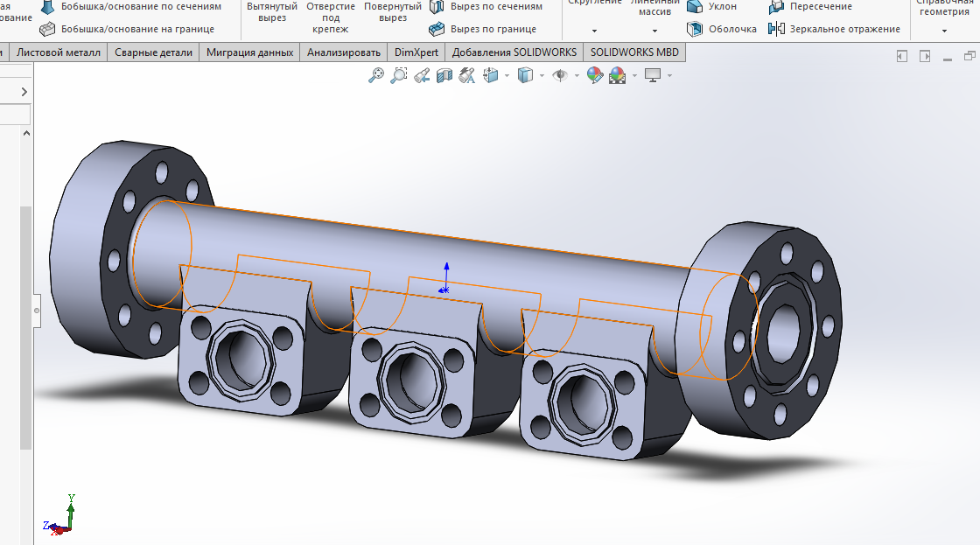Click Вырез по сечениям button
980x545 pixels.
click(486, 7)
